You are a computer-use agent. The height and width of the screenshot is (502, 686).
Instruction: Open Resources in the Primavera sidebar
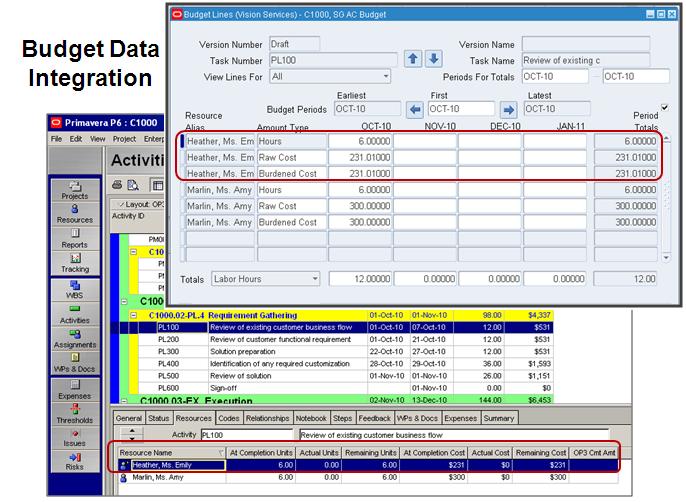click(x=75, y=214)
